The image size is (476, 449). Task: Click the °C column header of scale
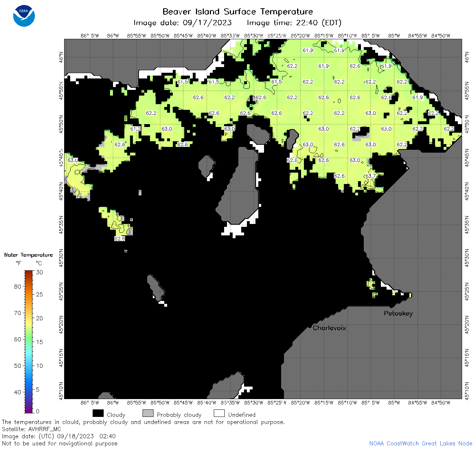tap(39, 263)
